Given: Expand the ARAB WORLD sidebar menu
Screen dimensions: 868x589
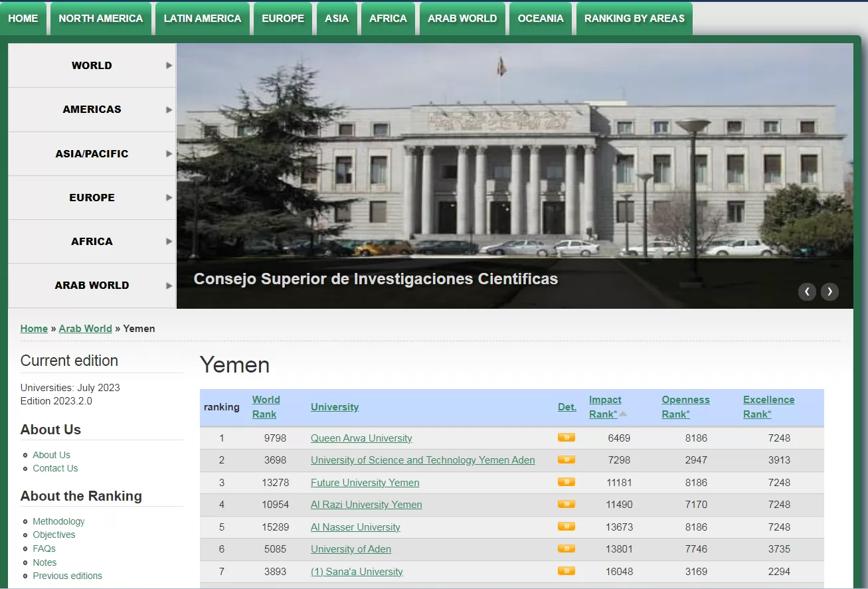Looking at the screenshot, I should [x=92, y=286].
